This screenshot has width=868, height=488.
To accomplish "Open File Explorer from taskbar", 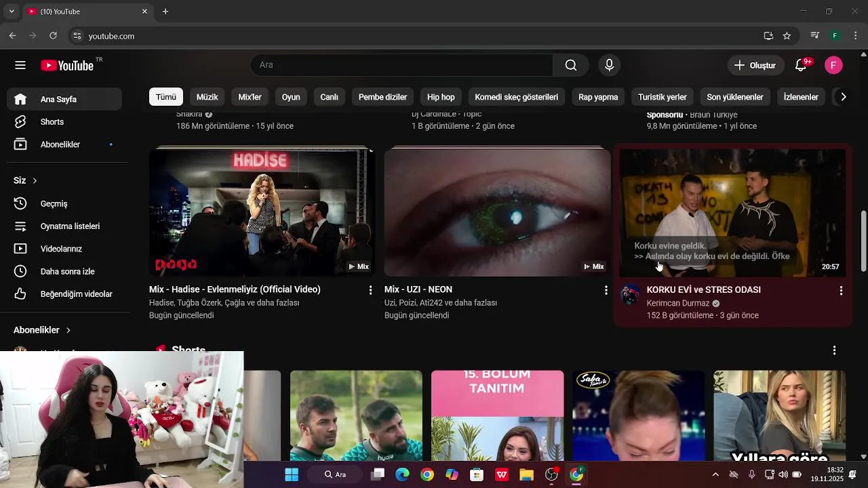I will pos(526,474).
